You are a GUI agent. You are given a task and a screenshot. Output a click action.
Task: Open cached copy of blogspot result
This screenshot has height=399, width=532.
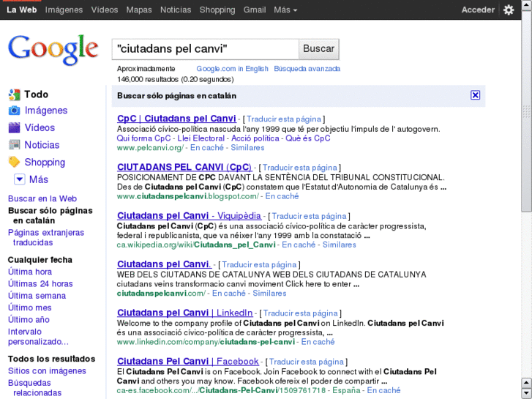coord(282,196)
